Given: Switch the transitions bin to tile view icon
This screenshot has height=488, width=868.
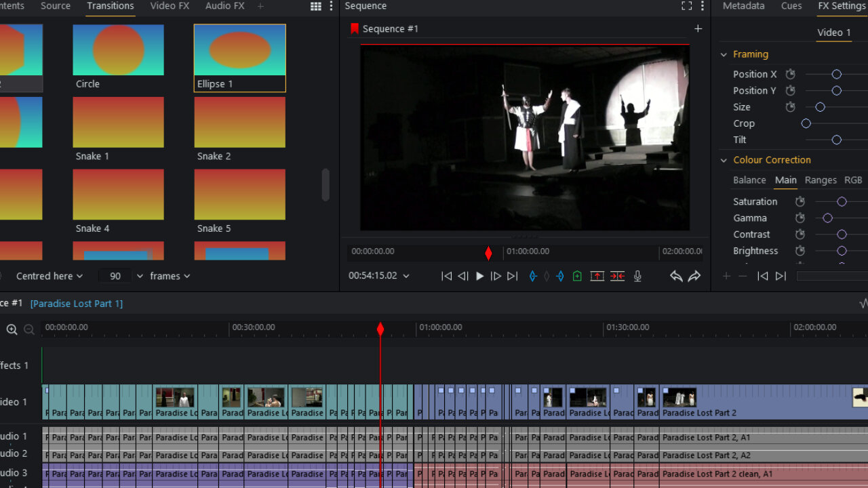Looking at the screenshot, I should (316, 6).
